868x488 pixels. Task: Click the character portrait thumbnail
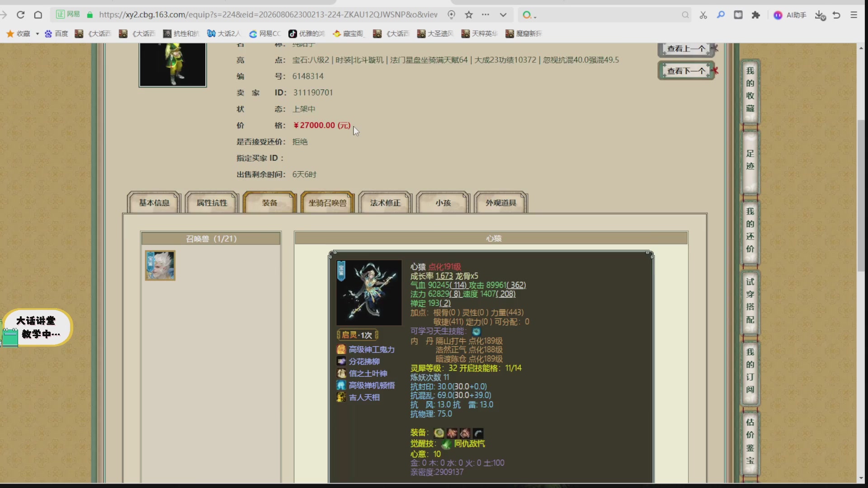(x=173, y=64)
